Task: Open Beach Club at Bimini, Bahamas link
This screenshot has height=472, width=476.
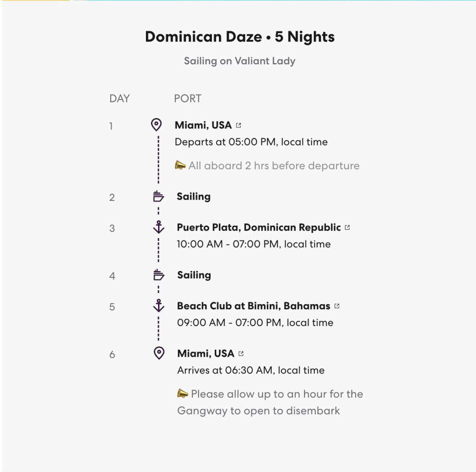Action: pos(253,306)
